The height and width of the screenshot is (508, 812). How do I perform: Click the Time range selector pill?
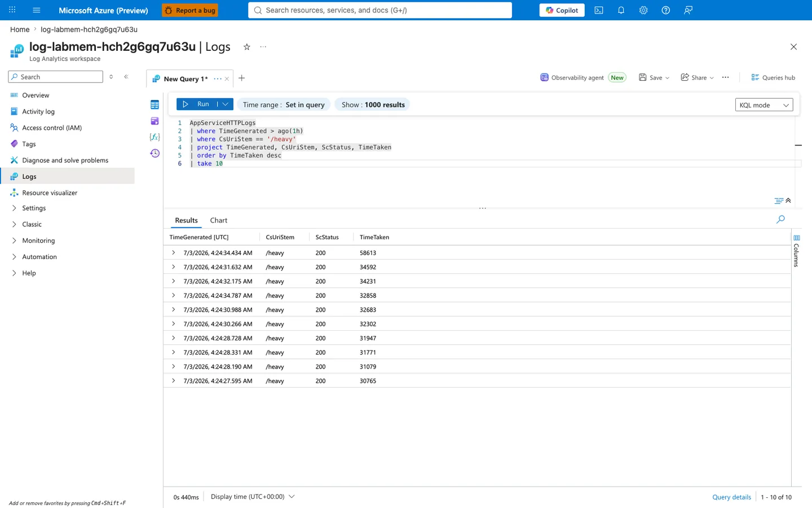(x=284, y=105)
